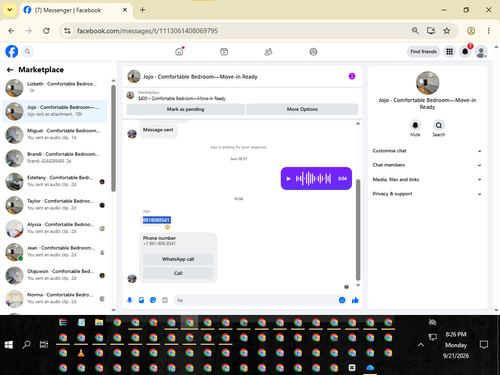
Task: Open the GIF picker icon
Action: click(x=165, y=300)
